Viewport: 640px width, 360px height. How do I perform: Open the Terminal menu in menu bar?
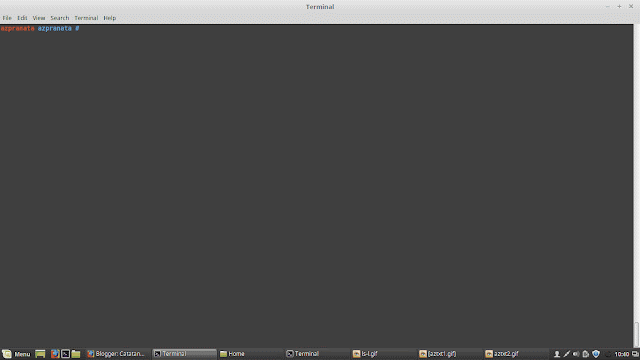(86, 18)
